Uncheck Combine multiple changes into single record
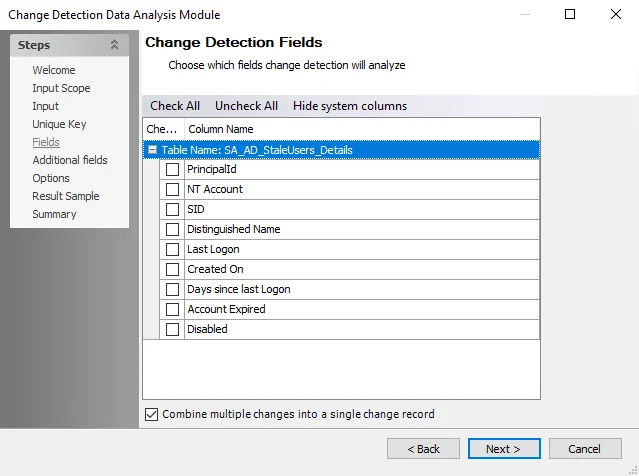The width and height of the screenshot is (639, 476). [x=152, y=414]
